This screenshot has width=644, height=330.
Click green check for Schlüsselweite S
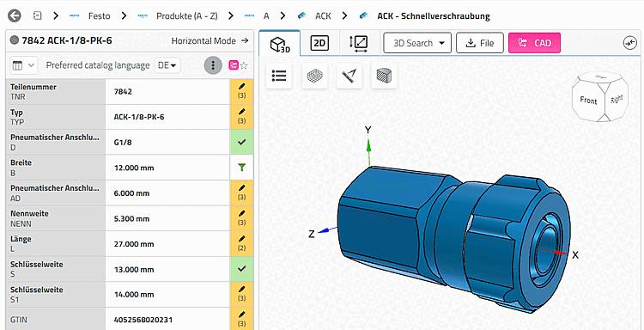click(241, 269)
